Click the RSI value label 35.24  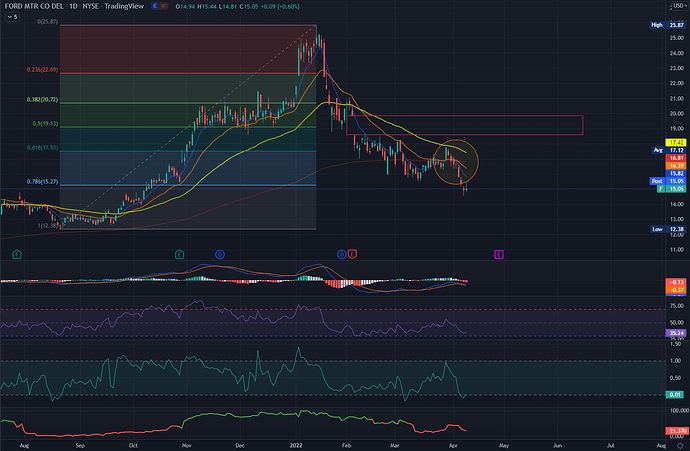(676, 333)
